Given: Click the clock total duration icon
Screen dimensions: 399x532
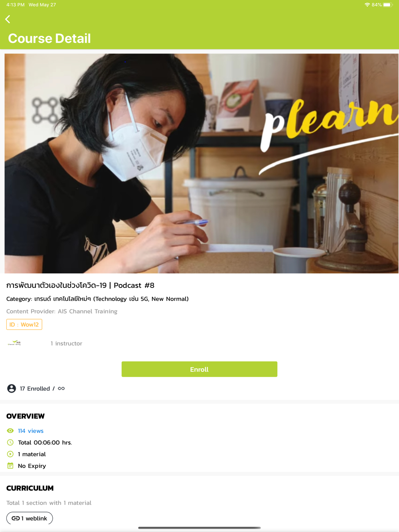Looking at the screenshot, I should click(x=10, y=442).
